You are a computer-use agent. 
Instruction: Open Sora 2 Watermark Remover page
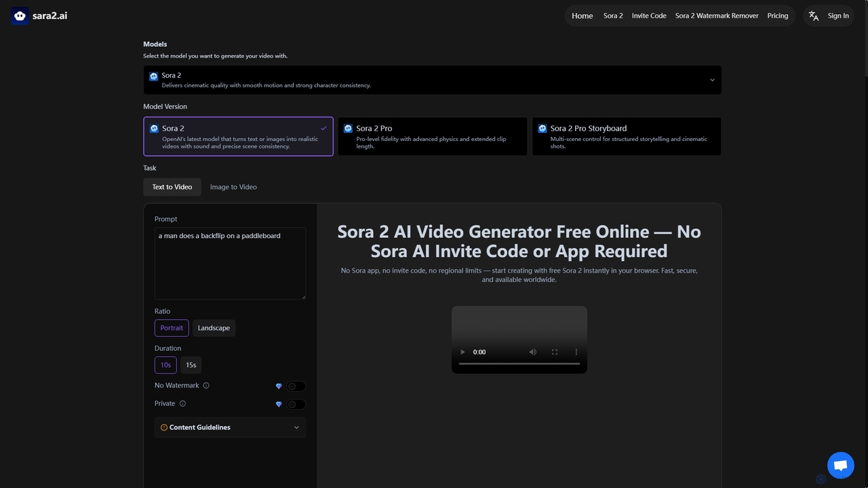[x=717, y=16]
